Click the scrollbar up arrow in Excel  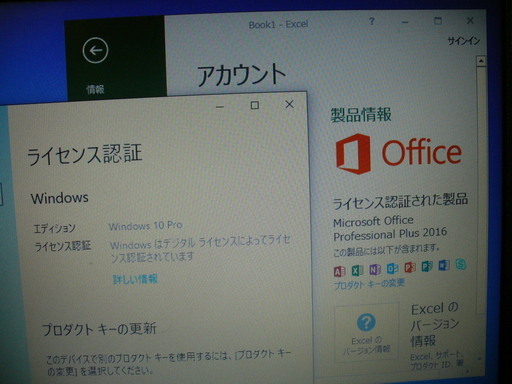point(481,61)
